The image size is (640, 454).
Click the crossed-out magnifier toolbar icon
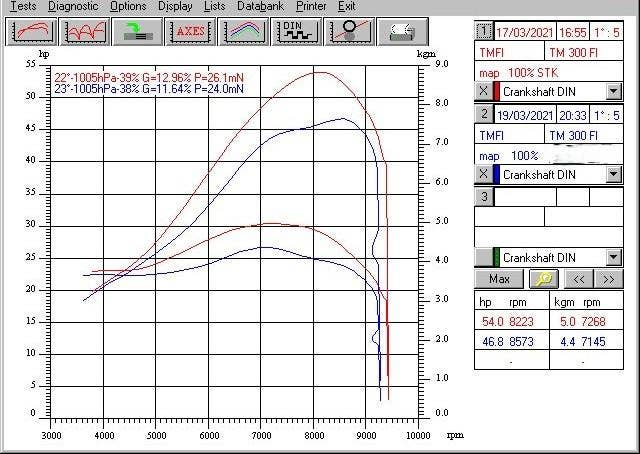click(x=347, y=31)
